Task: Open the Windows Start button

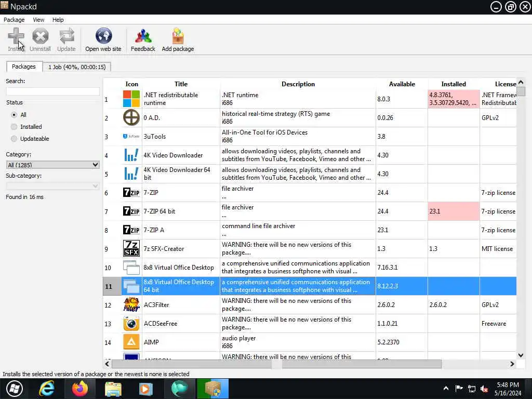Action: point(14,389)
